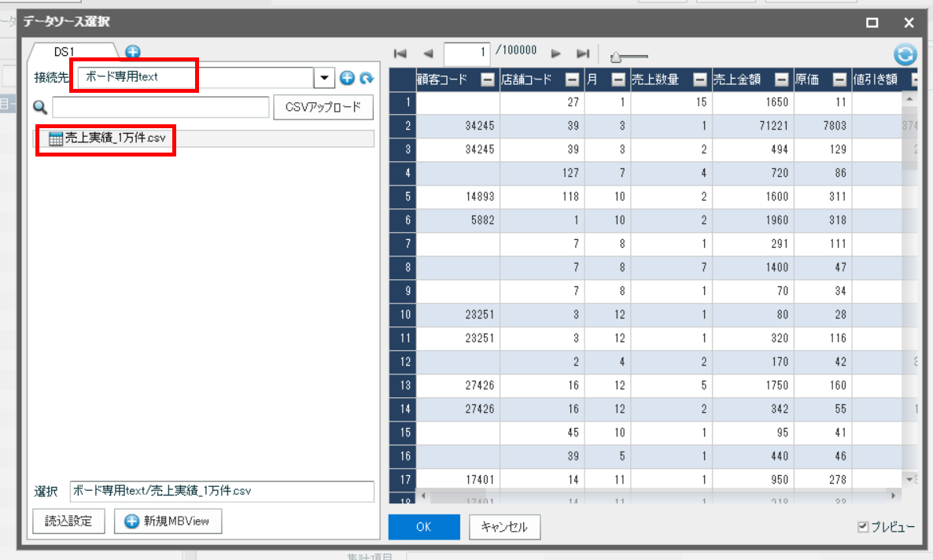Click the CSVアップロード button
Screen dimensions: 933x560
[x=323, y=107]
